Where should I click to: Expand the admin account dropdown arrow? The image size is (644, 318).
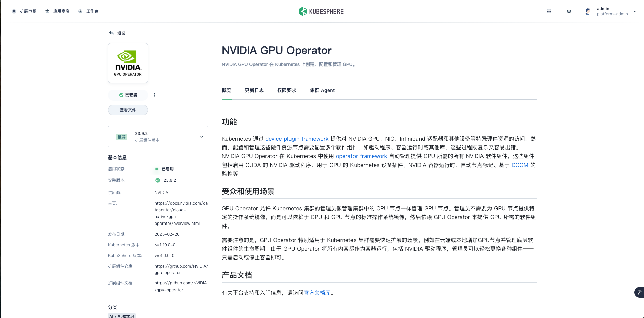click(x=635, y=11)
